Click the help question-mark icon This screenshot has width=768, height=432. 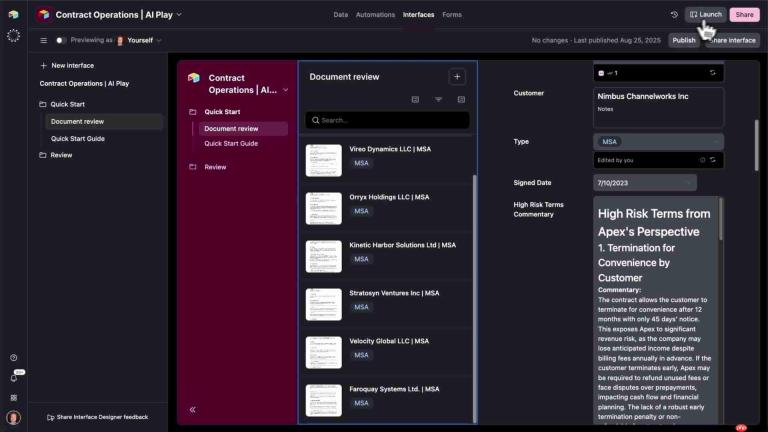click(14, 358)
